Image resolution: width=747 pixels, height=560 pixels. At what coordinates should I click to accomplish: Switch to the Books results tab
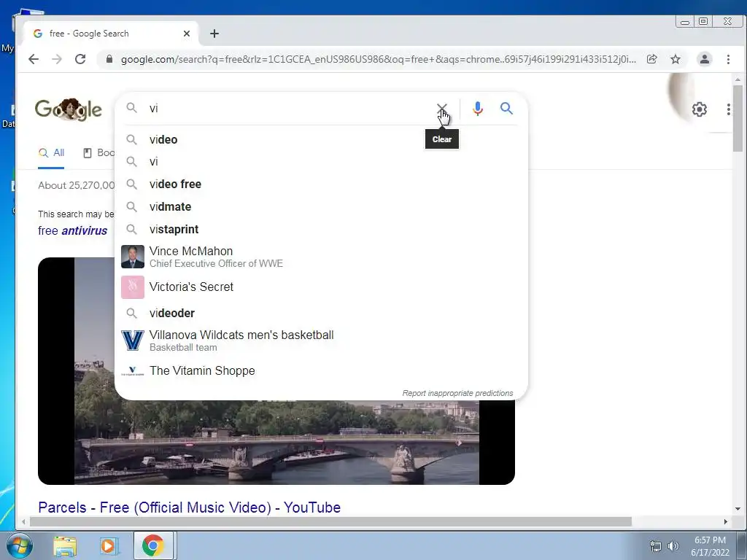pos(99,153)
